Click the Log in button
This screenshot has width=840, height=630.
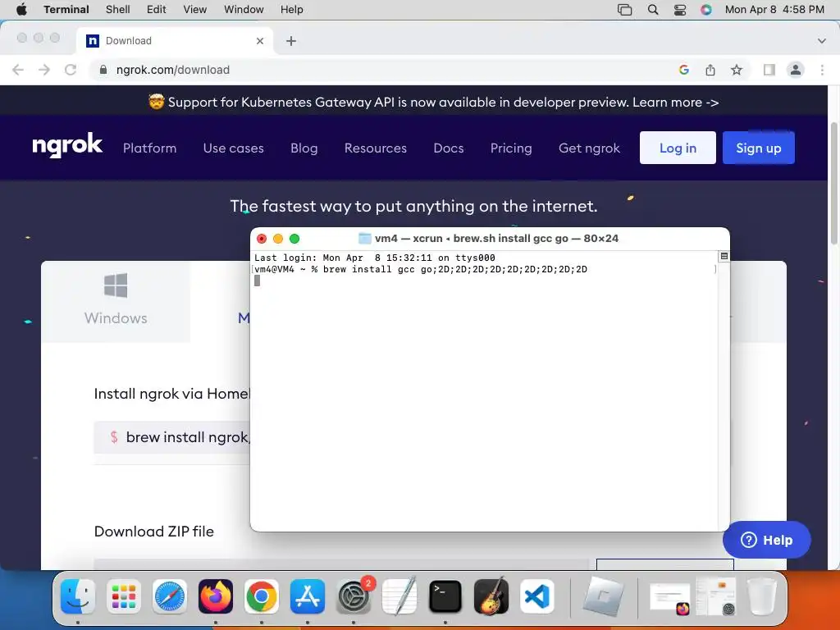pyautogui.click(x=677, y=148)
